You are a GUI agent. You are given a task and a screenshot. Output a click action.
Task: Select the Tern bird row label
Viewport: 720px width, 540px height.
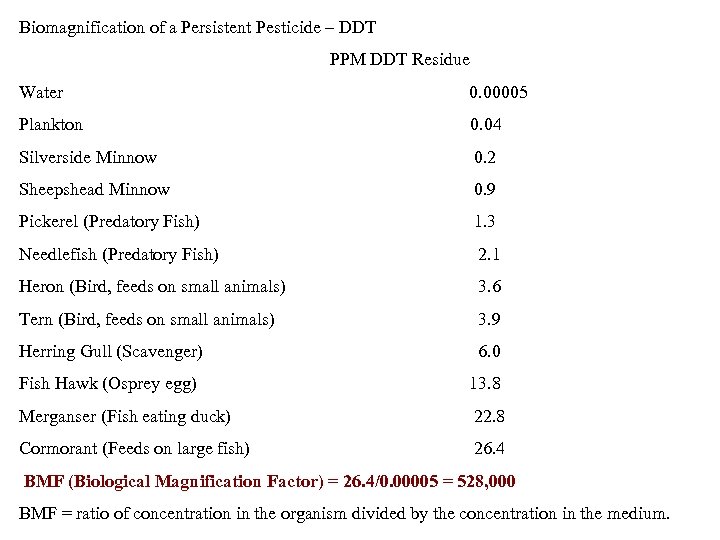pos(147,319)
